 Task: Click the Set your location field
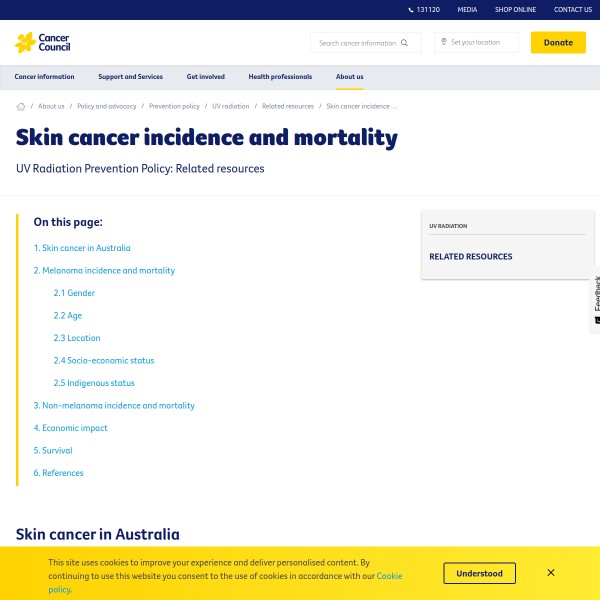pos(482,43)
